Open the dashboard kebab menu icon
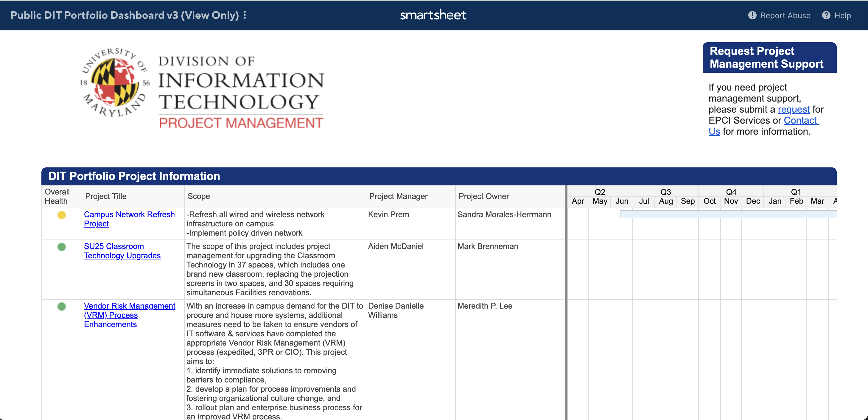The height and width of the screenshot is (420, 868). 245,15
